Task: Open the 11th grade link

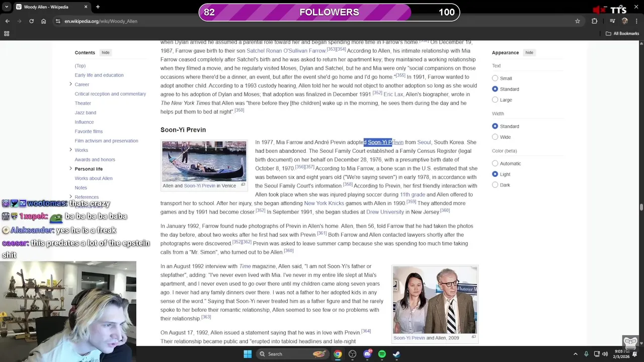Action: pos(413,195)
